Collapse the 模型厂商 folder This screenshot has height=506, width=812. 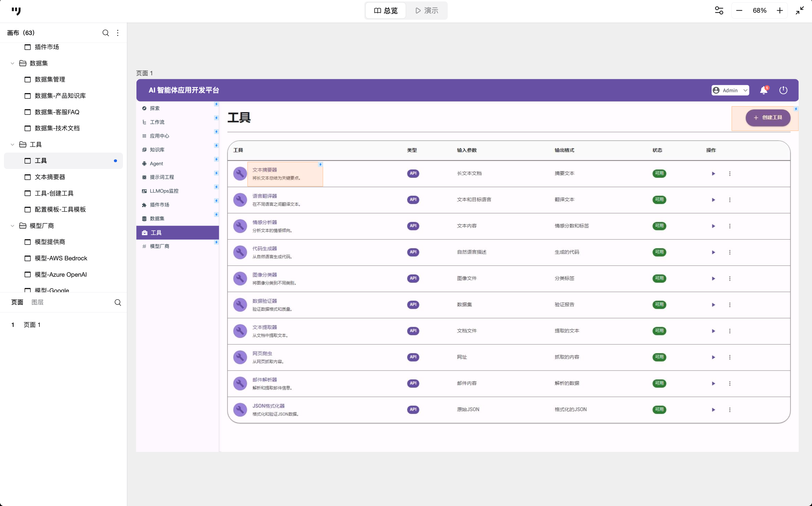[12, 226]
